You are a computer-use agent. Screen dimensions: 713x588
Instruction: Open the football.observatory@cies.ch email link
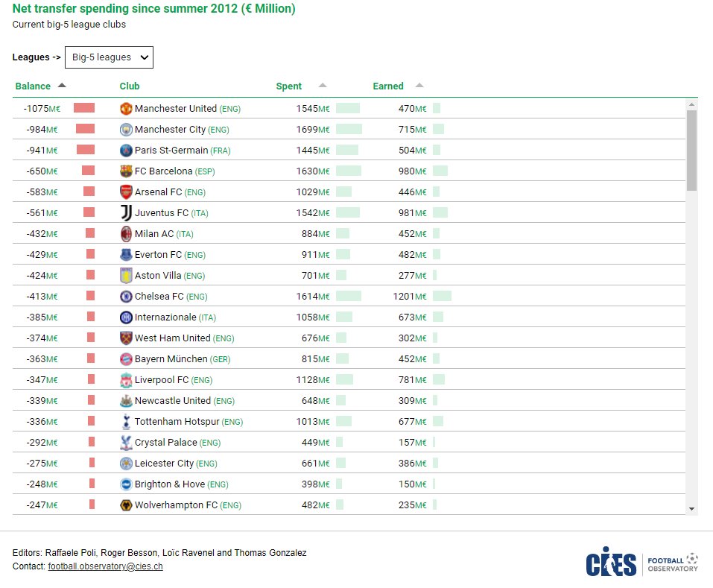click(106, 566)
